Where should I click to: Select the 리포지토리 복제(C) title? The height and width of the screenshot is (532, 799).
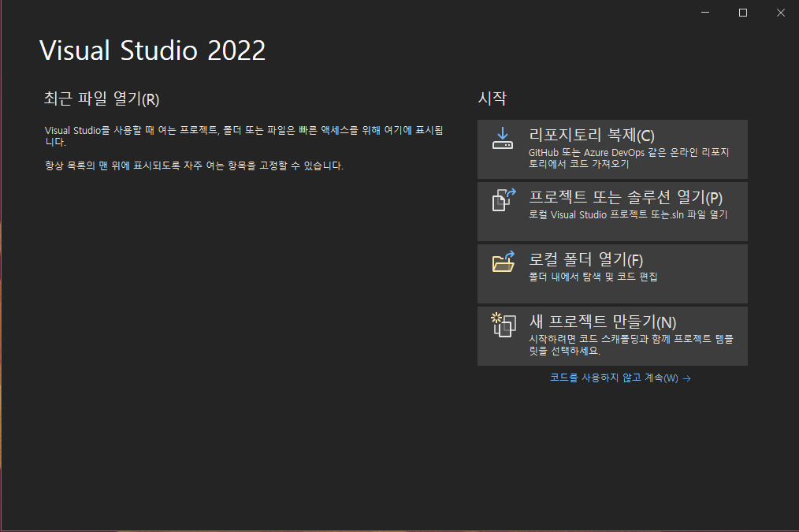coord(591,135)
